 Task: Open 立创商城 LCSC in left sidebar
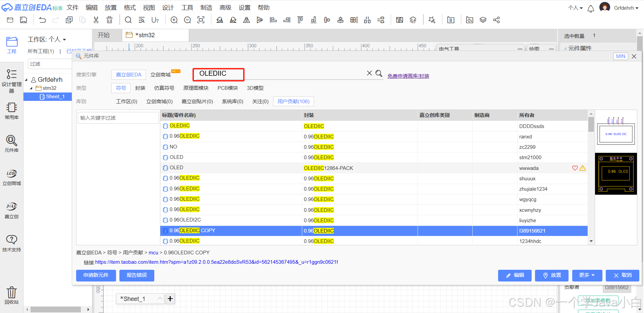[x=12, y=177]
